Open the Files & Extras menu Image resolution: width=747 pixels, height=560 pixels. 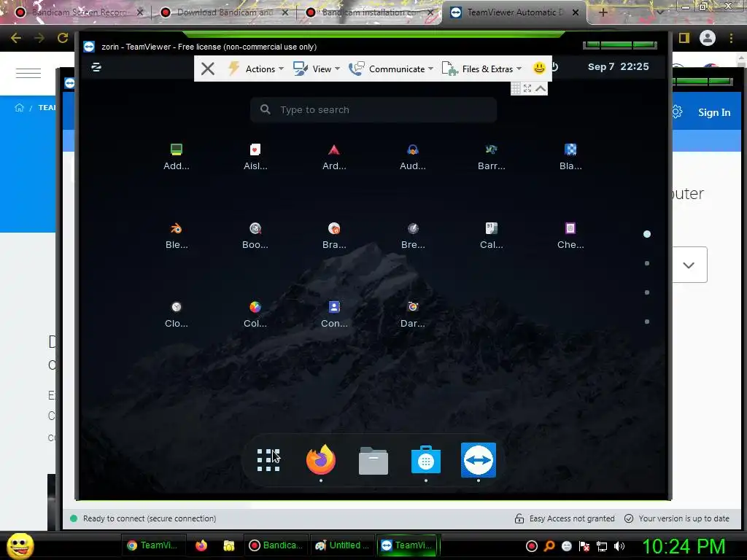point(481,69)
